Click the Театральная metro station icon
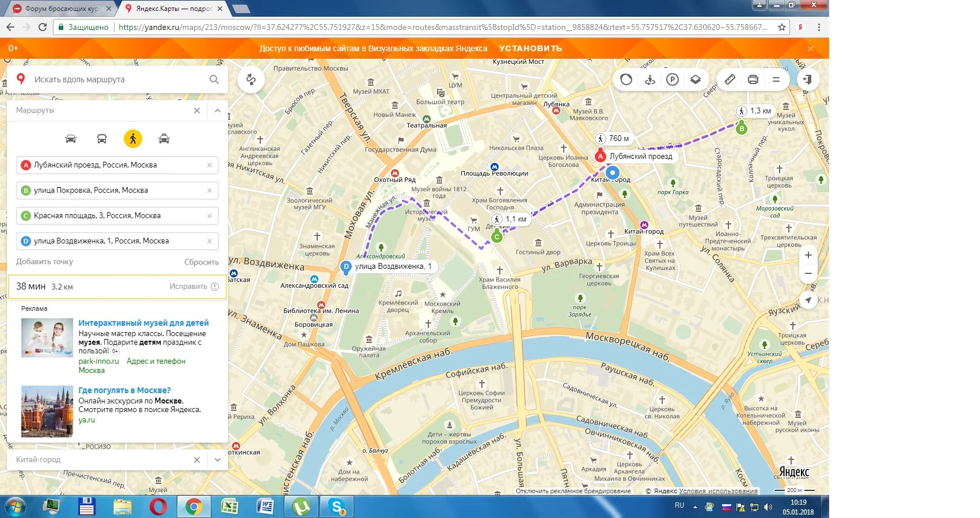The image size is (980, 518). coord(426,118)
